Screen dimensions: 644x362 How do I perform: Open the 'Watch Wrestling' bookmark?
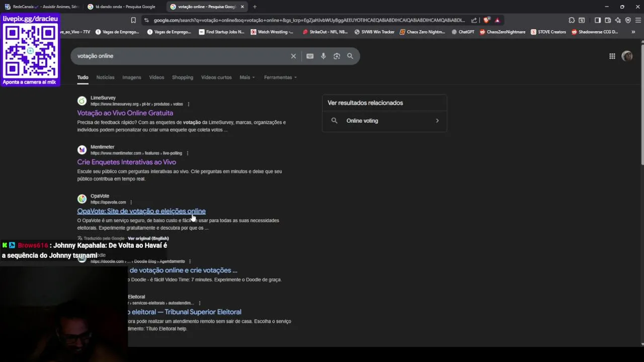tap(272, 32)
